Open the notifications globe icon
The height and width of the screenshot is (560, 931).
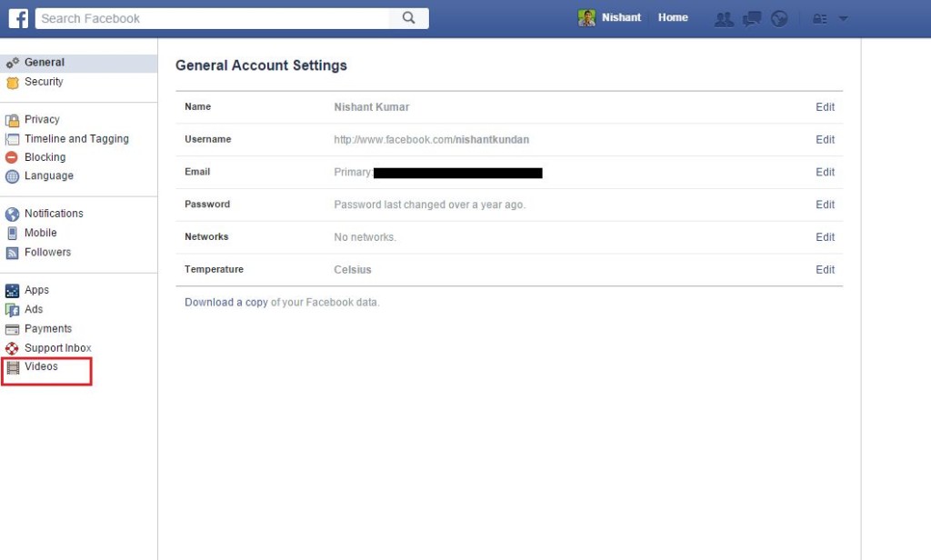(779, 18)
